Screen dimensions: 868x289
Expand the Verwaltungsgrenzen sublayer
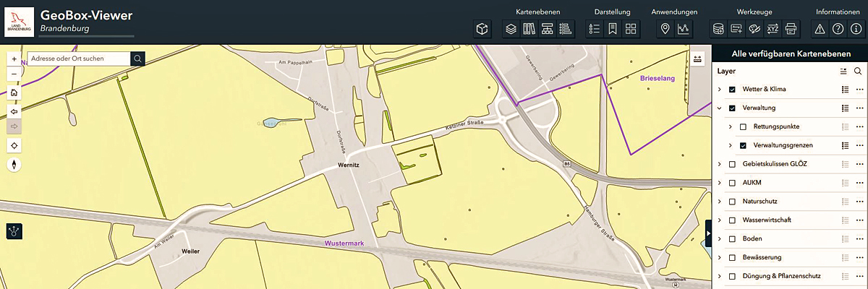click(x=731, y=145)
